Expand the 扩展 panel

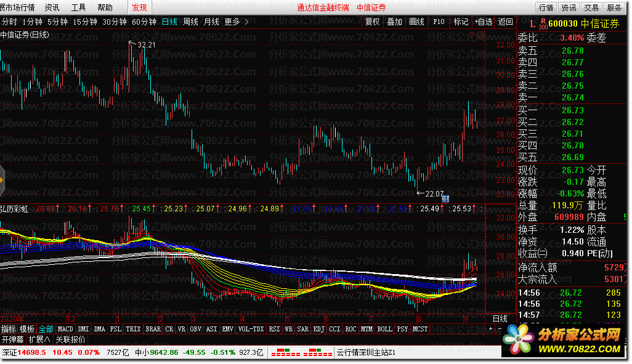[39, 340]
